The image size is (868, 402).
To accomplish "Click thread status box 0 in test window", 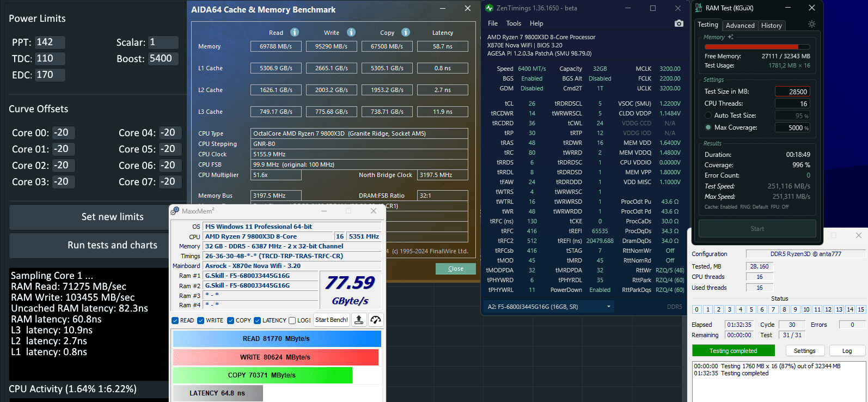I will point(696,309).
